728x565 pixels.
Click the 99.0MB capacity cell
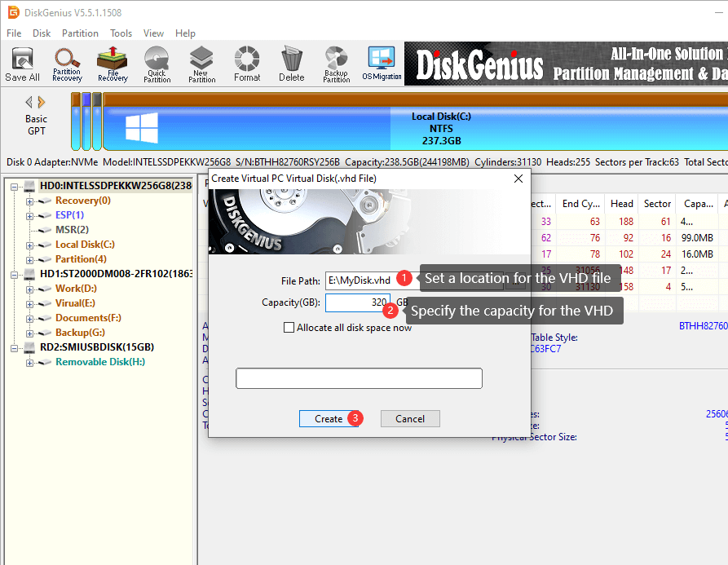pyautogui.click(x=697, y=238)
